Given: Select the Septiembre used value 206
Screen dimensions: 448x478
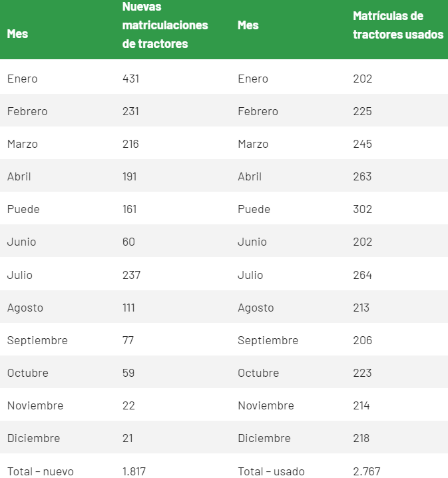Looking at the screenshot, I should (362, 340).
